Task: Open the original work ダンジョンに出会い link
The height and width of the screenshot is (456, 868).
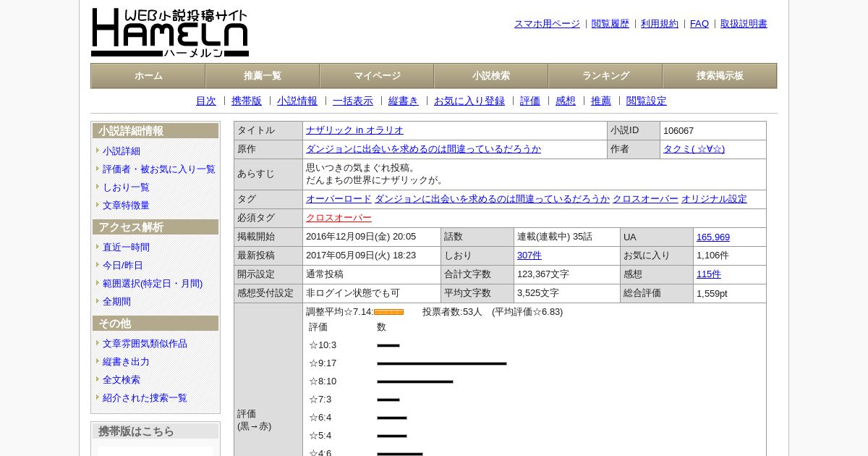Action: click(x=423, y=149)
